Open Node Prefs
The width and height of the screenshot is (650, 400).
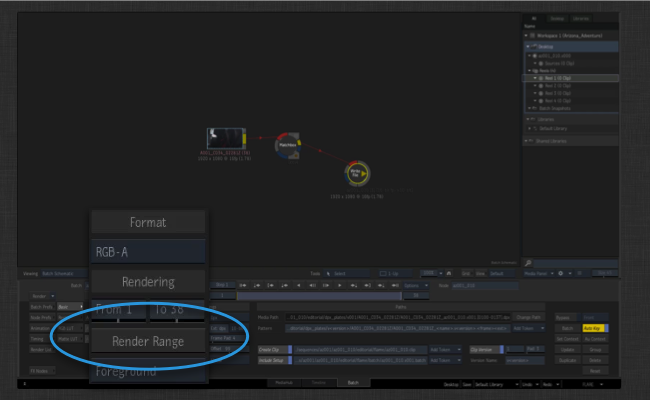42,318
